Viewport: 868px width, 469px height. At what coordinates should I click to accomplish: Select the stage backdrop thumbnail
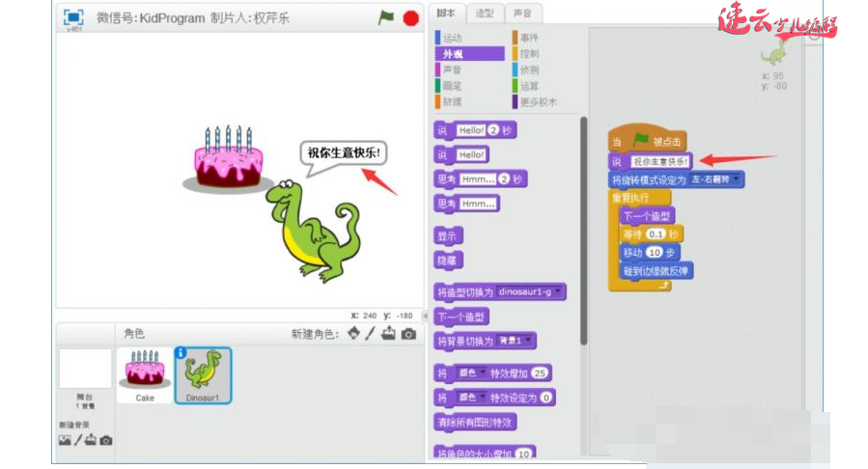coord(85,369)
